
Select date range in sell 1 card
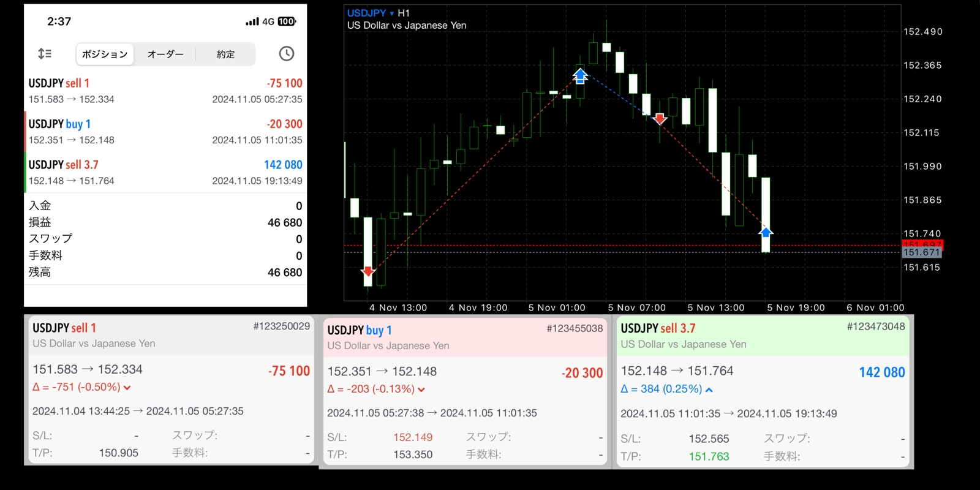(138, 411)
